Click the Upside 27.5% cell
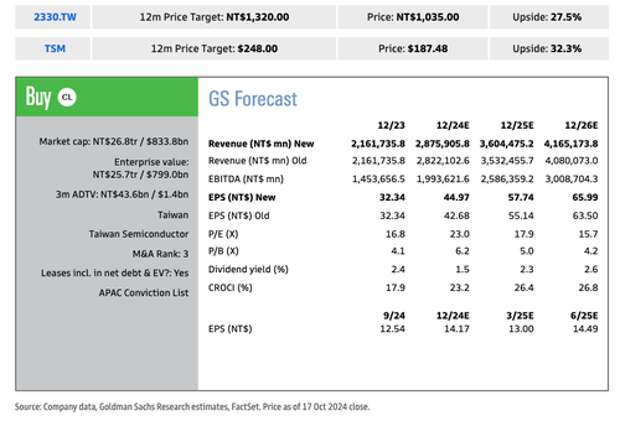The image size is (620, 421). (544, 17)
